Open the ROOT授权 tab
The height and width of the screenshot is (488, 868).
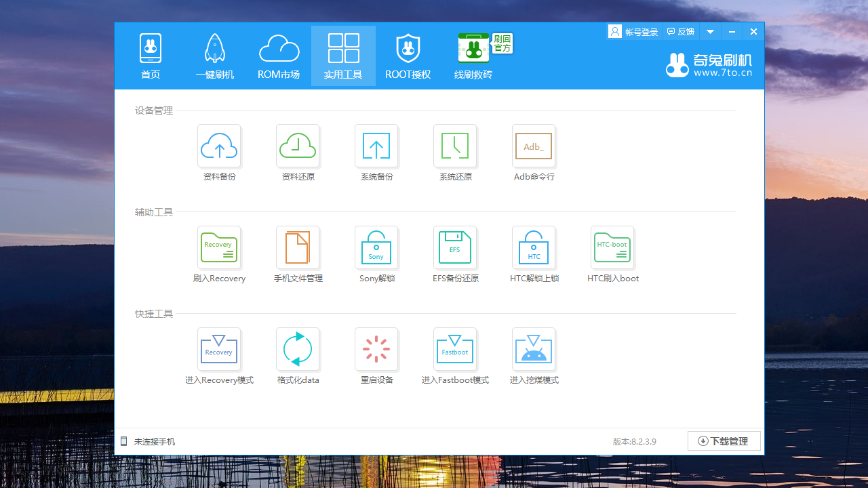[x=408, y=57]
